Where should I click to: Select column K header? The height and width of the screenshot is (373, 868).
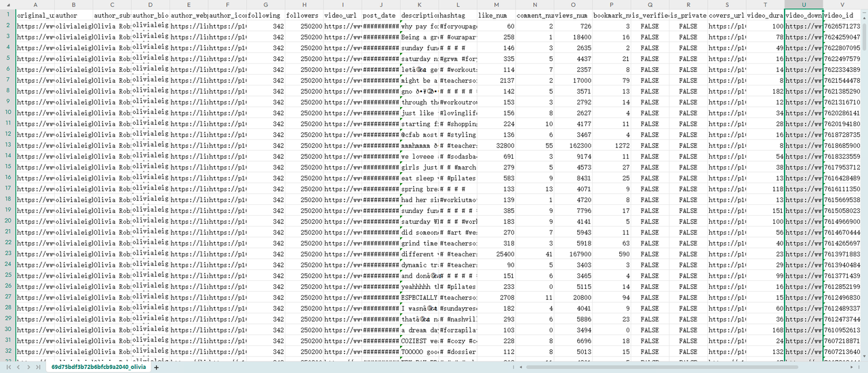420,5
